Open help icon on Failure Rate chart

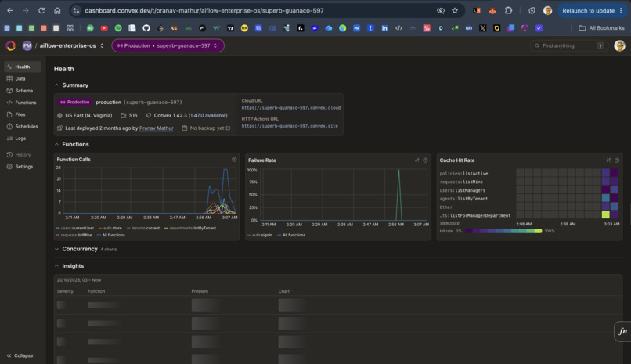tap(425, 160)
